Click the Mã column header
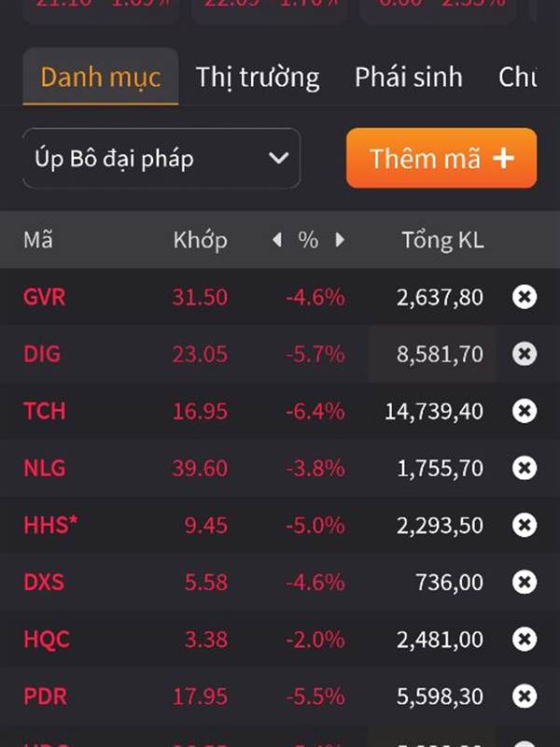The height and width of the screenshot is (747, 560). pos(38,240)
